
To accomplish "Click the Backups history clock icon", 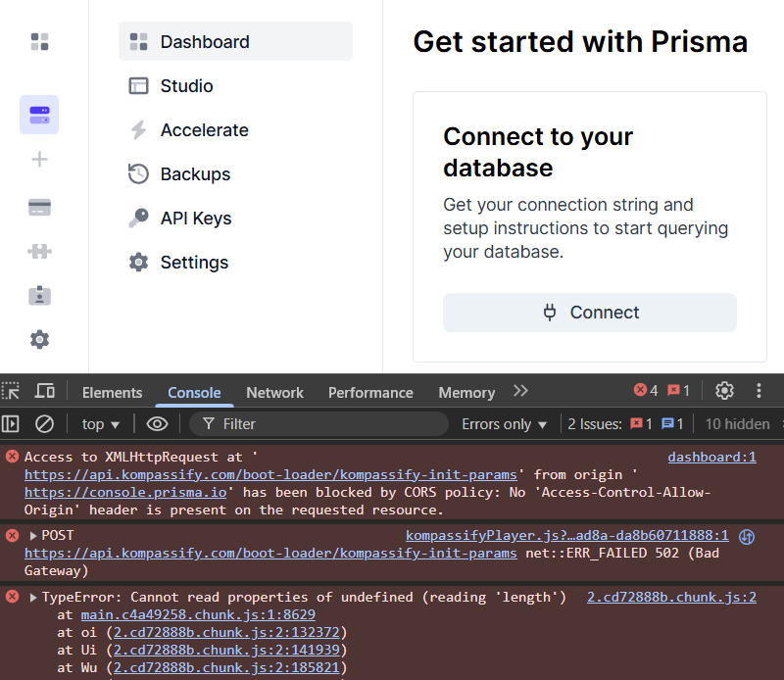I will click(x=138, y=174).
